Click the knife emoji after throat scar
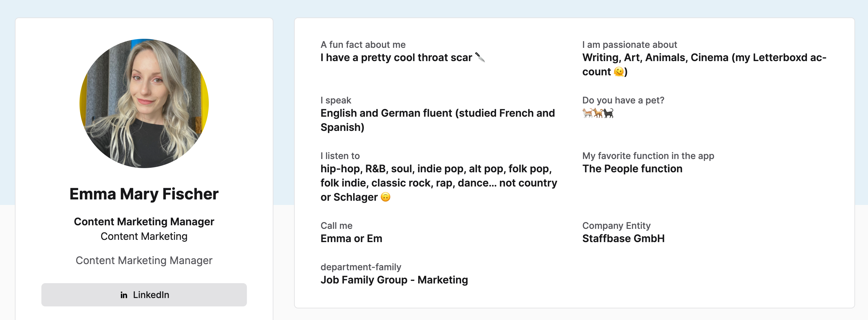The width and height of the screenshot is (868, 320). click(480, 57)
